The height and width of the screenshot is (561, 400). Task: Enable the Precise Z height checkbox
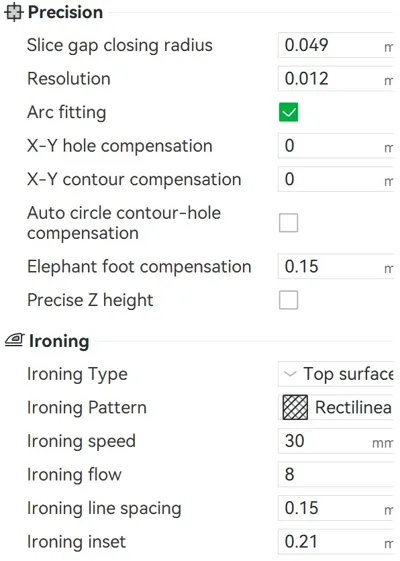(x=288, y=300)
